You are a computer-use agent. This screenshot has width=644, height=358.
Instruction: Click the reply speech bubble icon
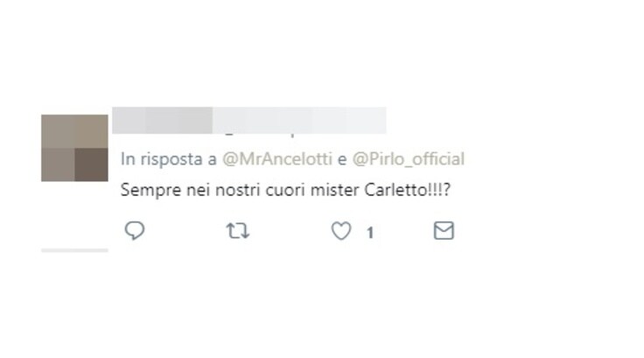135,230
